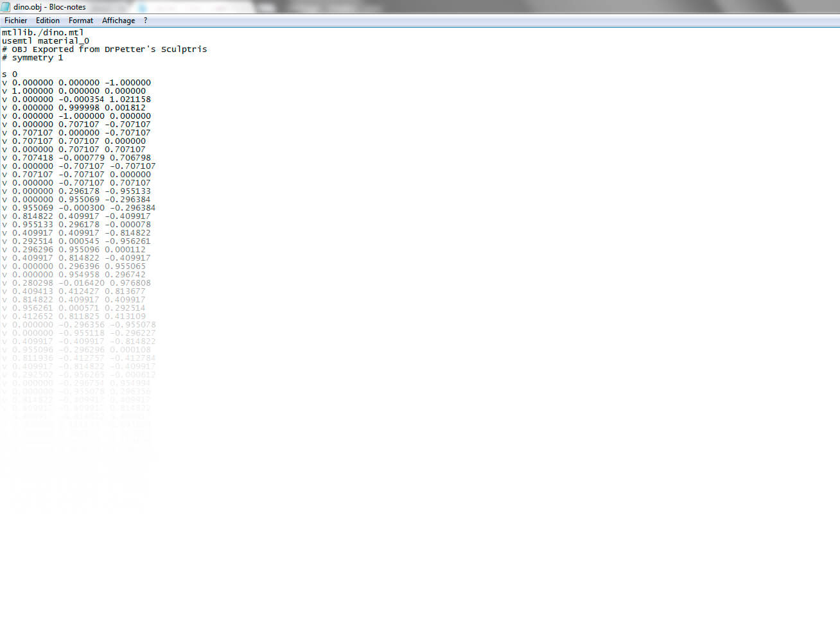Place cursor on the # symmetry 1 line
The image size is (840, 633).
click(33, 58)
